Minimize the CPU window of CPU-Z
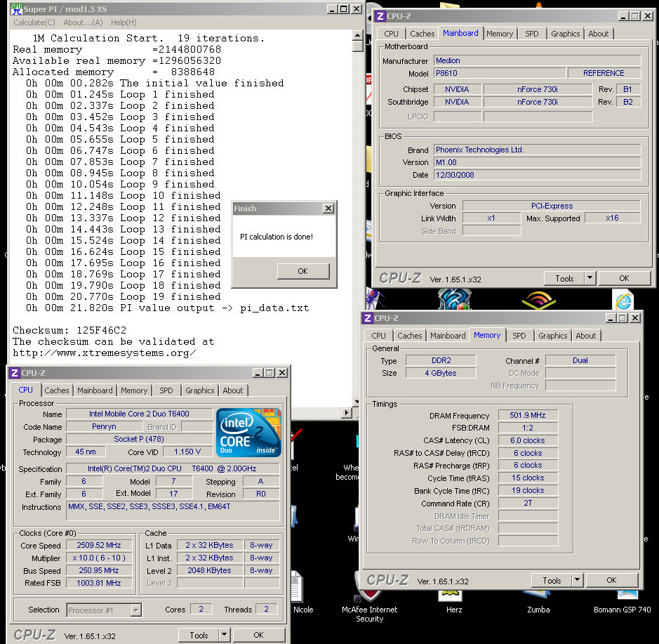This screenshot has height=644, width=659. click(258, 373)
